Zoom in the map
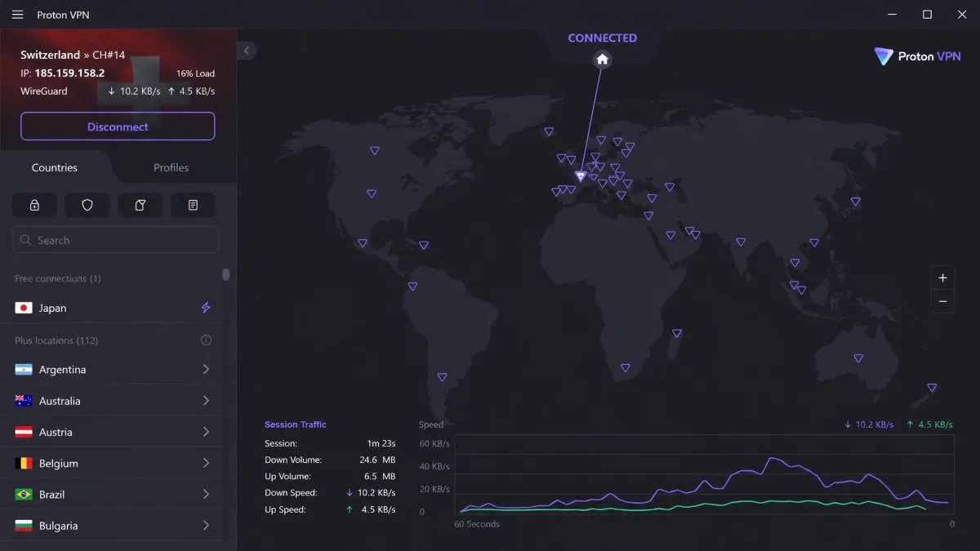The width and height of the screenshot is (980, 551). [942, 278]
